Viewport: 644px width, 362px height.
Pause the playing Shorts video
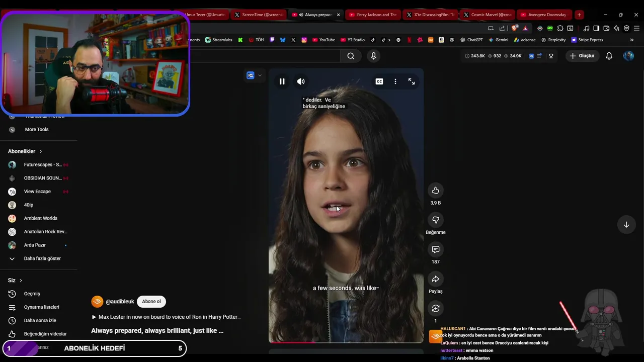(282, 81)
